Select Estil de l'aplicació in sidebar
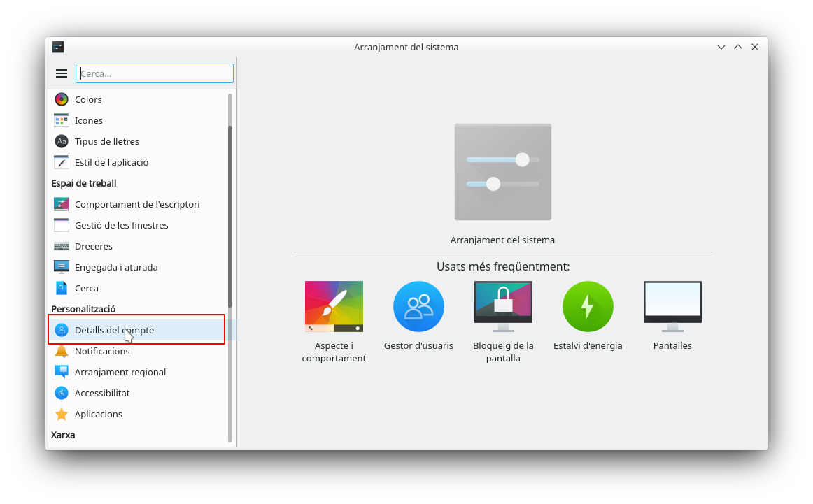The height and width of the screenshot is (504, 813). (111, 162)
